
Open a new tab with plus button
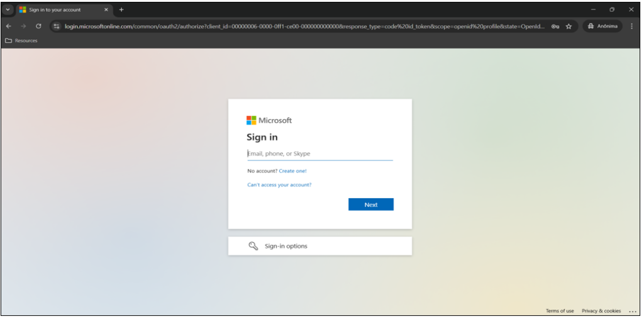pos(121,9)
